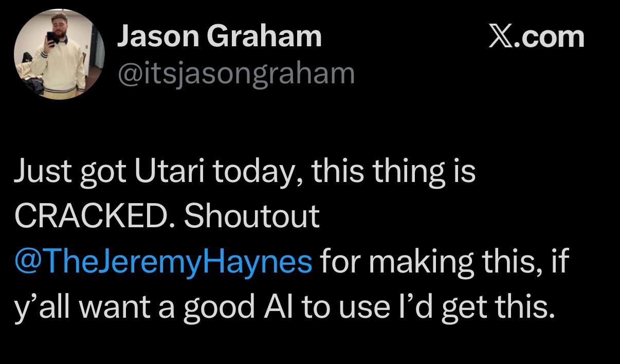Click the word "today" in the first line
This screenshot has width=620, height=364.
(253, 172)
